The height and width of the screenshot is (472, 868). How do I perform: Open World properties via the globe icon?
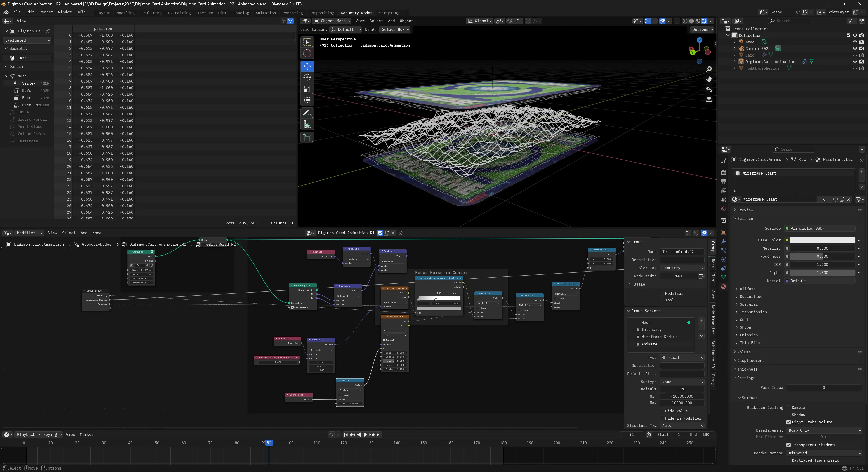coord(723,209)
